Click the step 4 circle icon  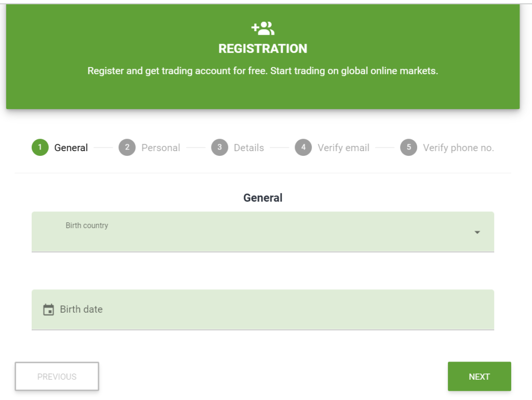tap(303, 147)
